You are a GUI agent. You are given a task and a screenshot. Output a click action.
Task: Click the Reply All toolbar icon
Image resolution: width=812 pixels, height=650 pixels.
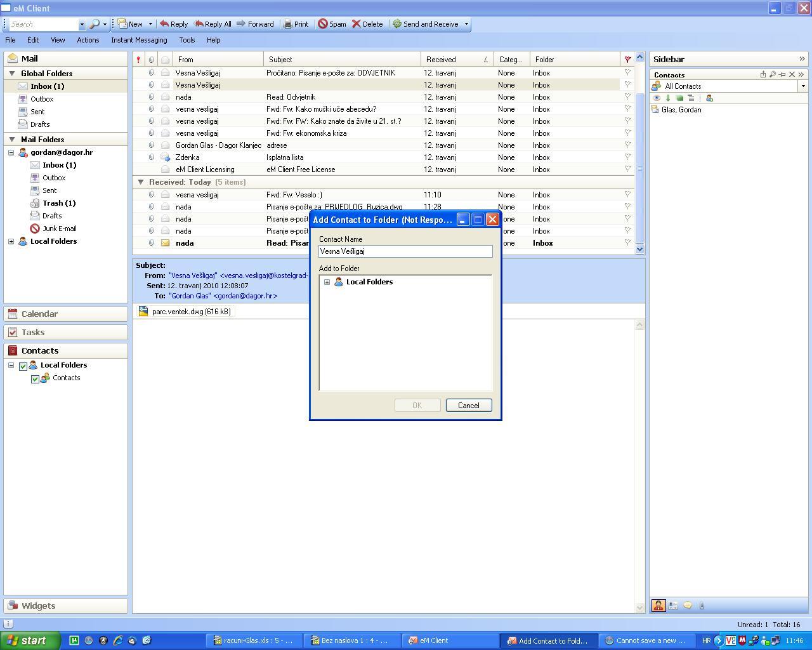click(213, 23)
